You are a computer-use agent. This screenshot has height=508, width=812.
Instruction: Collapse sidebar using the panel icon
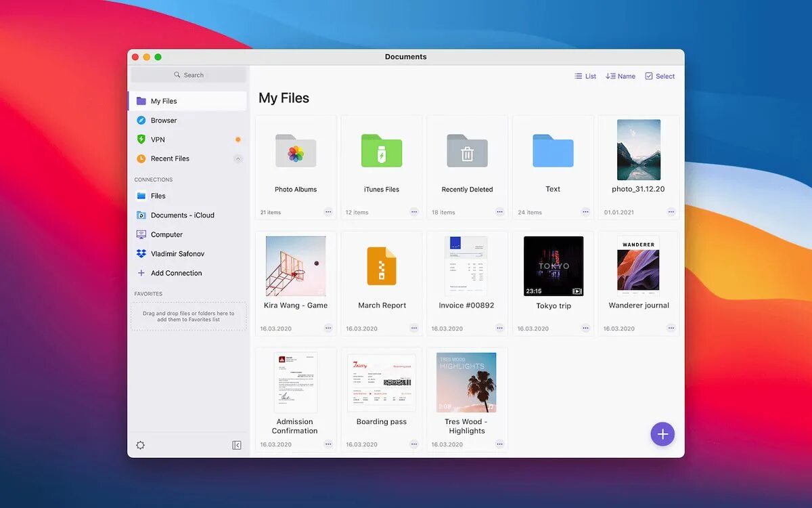(x=237, y=445)
